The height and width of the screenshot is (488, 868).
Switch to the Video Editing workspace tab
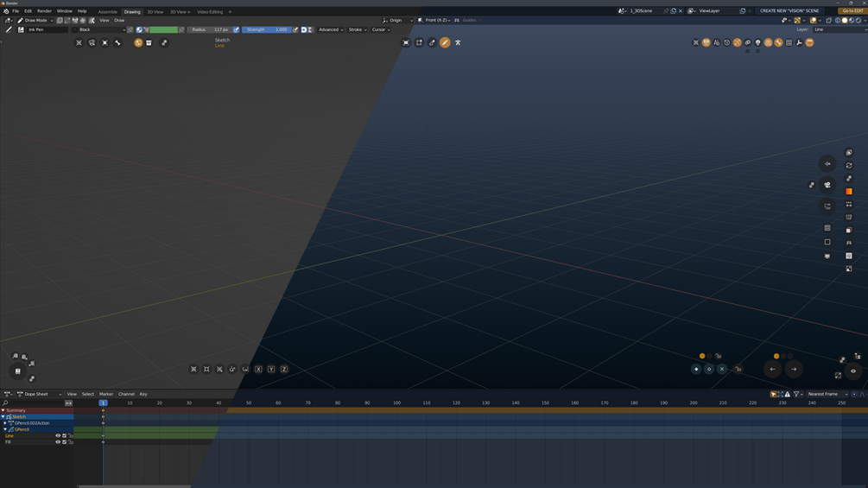pos(210,11)
